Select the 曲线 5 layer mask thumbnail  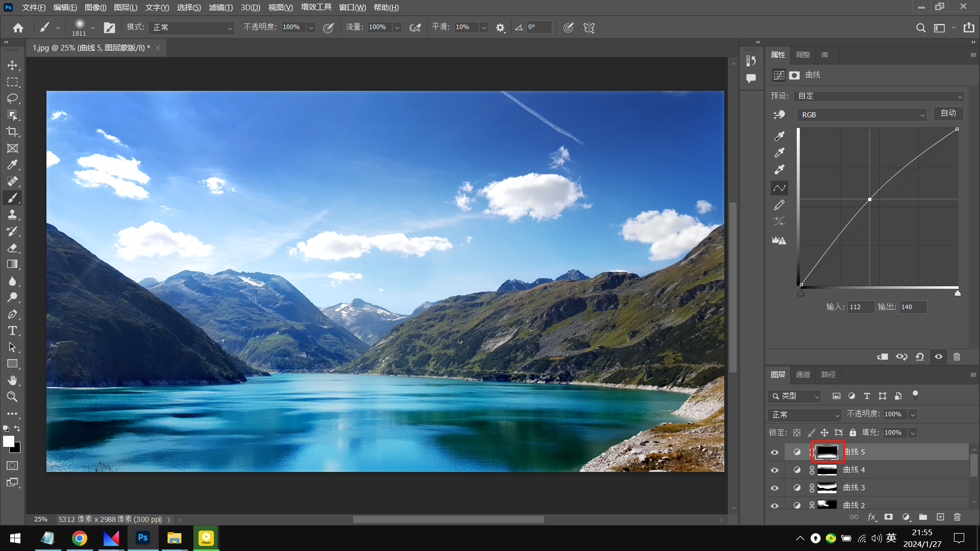tap(827, 452)
